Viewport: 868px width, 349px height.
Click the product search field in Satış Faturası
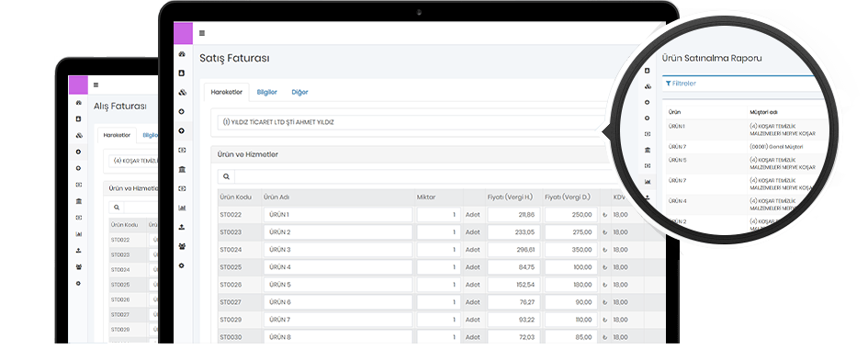(x=424, y=177)
